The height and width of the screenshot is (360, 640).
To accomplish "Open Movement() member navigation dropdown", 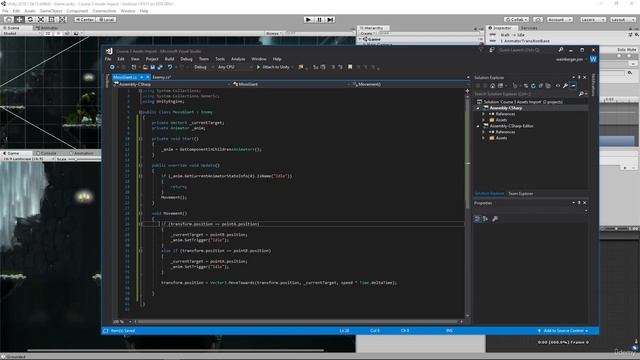I will coord(409,84).
